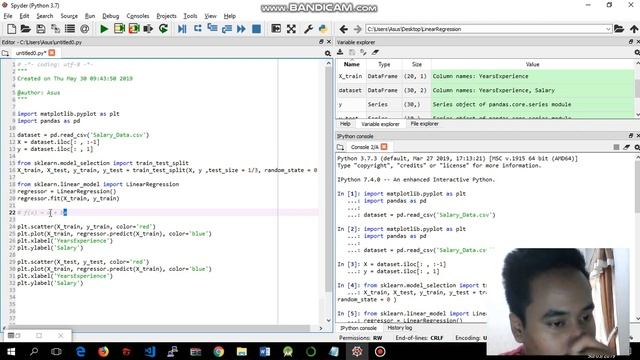Step out until function returns
Screen dimensions: 640x360
227,29
